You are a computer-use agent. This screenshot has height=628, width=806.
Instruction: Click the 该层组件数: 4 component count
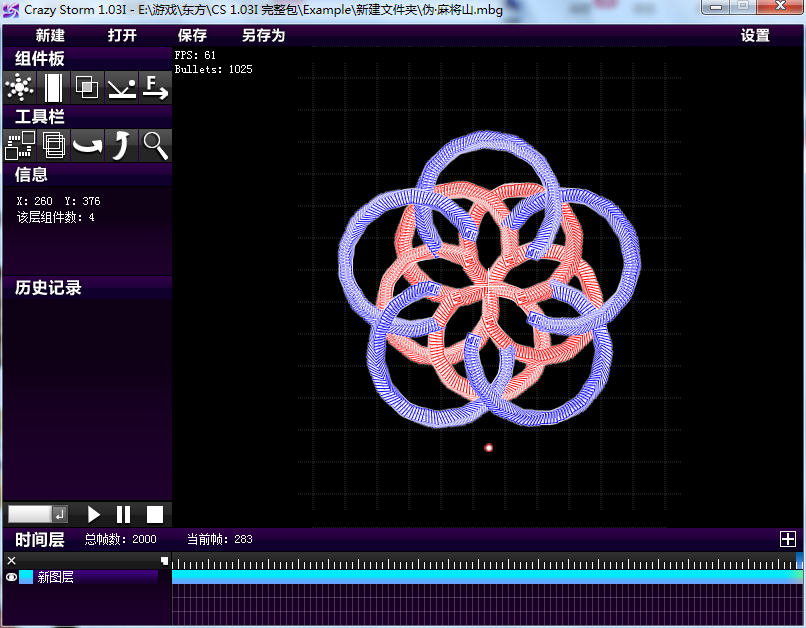[x=56, y=217]
